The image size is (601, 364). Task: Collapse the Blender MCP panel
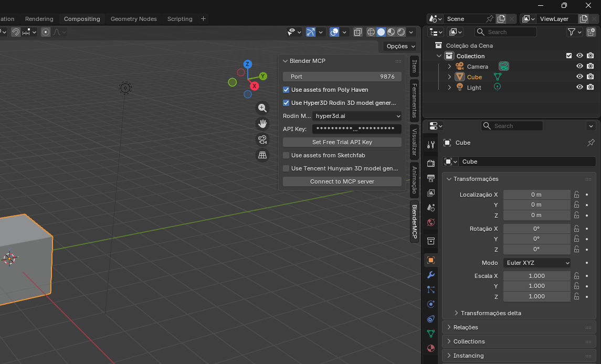pyautogui.click(x=285, y=61)
